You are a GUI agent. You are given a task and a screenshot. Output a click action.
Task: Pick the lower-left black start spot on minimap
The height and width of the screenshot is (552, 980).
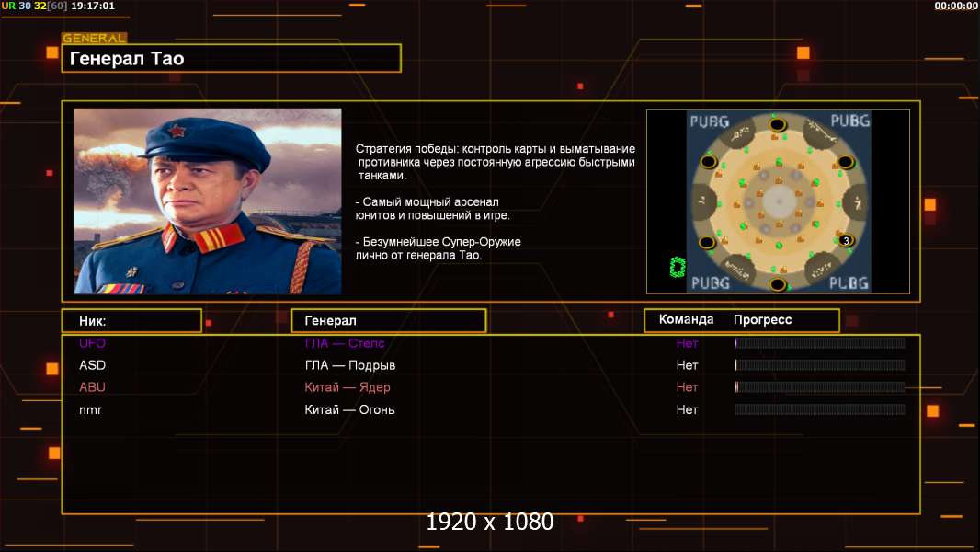[707, 243]
